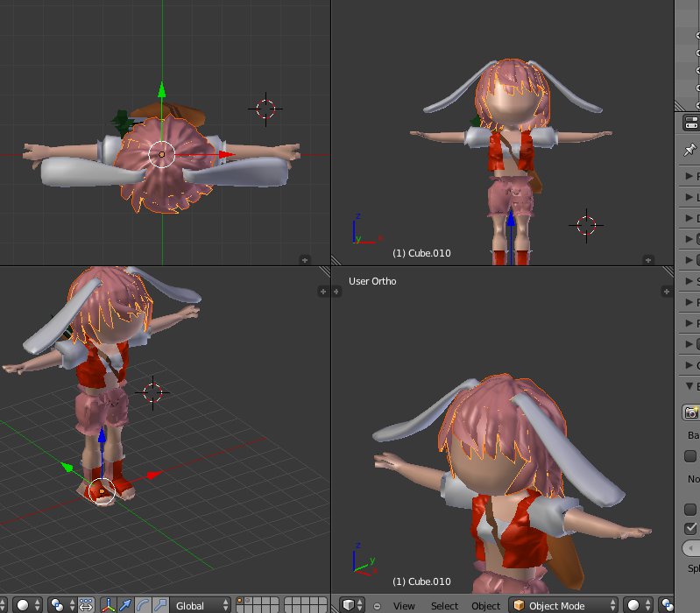Click red X-axis arrow in bottom-left perspective view
The image size is (700, 613).
[154, 475]
